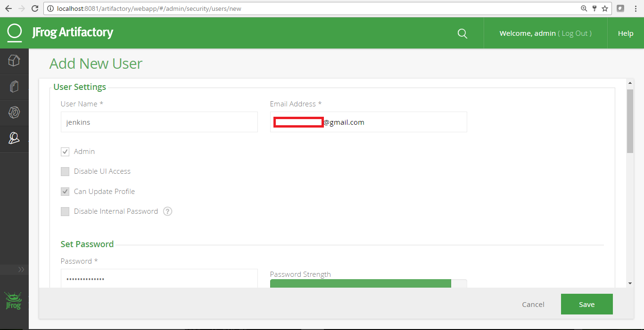Click the Add New User heading
Viewport: 644px width, 330px height.
point(96,64)
